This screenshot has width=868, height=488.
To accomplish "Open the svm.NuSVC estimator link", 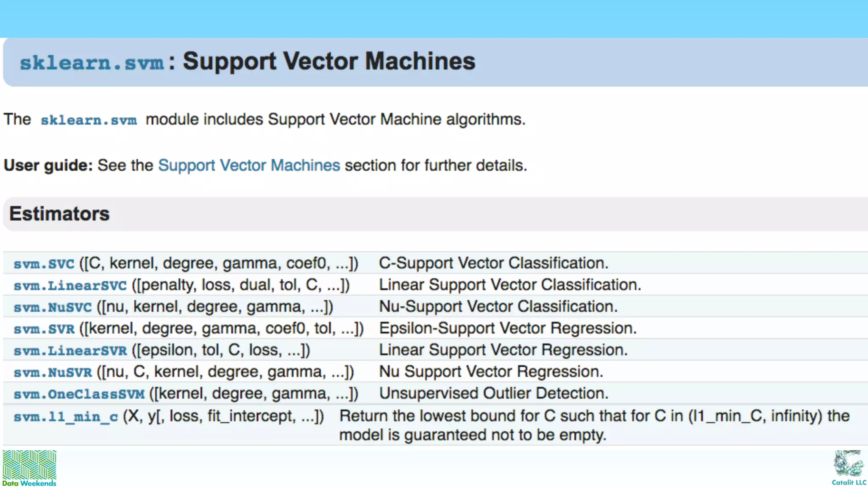I will [53, 307].
